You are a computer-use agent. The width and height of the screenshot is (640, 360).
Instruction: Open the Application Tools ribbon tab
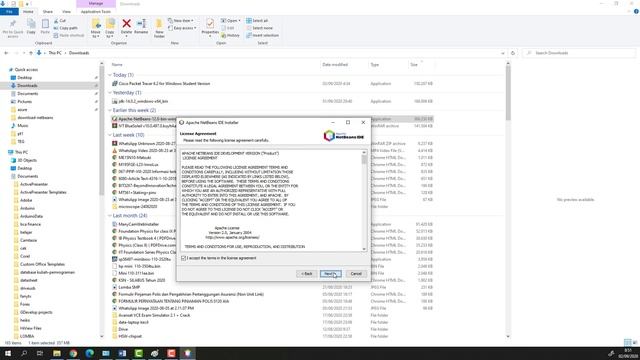(96, 12)
